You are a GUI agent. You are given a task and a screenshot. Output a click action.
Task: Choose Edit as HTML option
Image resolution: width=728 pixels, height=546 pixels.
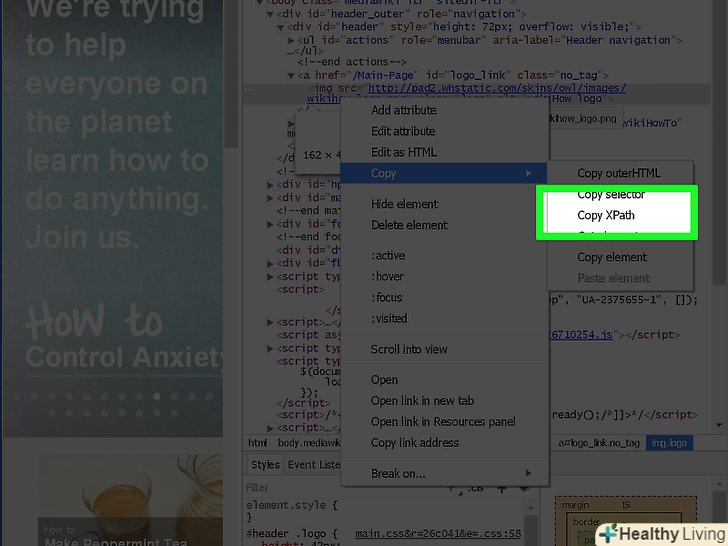click(x=403, y=152)
